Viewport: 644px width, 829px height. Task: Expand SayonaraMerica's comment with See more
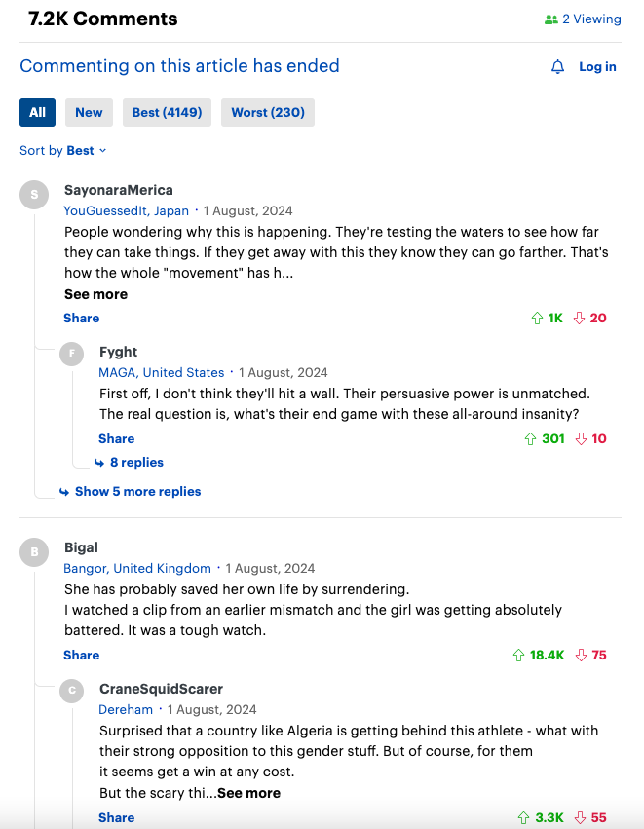pos(95,294)
